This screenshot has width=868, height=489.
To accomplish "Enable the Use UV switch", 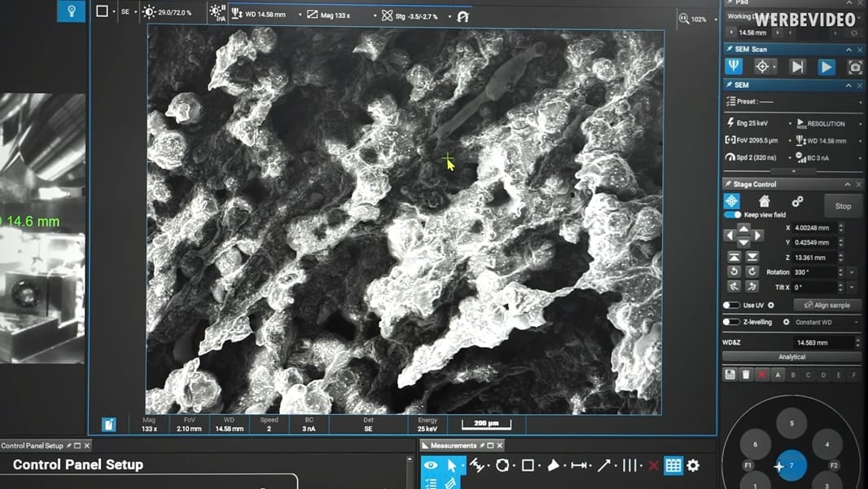I will (x=731, y=305).
